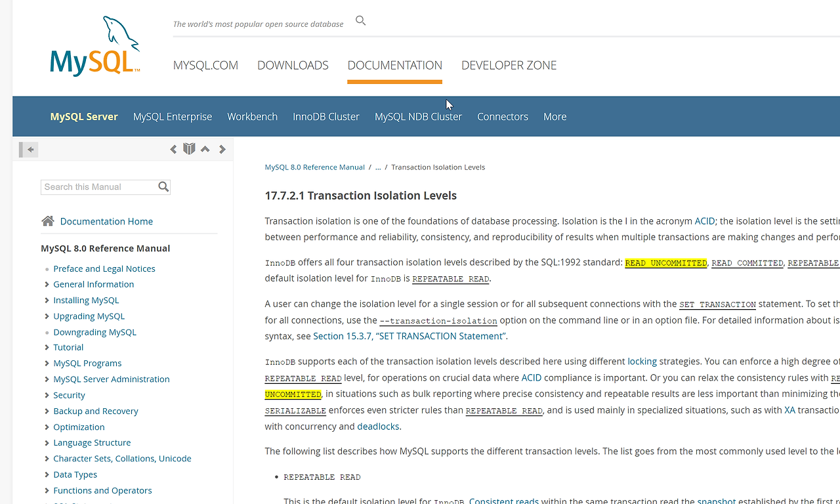The image size is (840, 504).
Task: Open the manual table of contents book icon
Action: [189, 149]
